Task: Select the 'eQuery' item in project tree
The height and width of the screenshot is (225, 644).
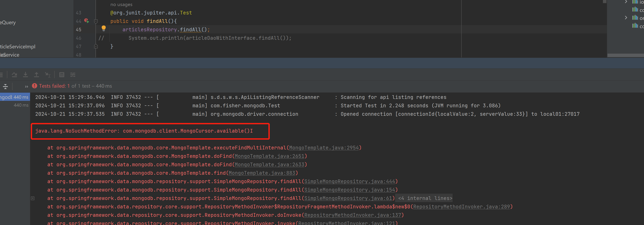Action: click(x=8, y=22)
